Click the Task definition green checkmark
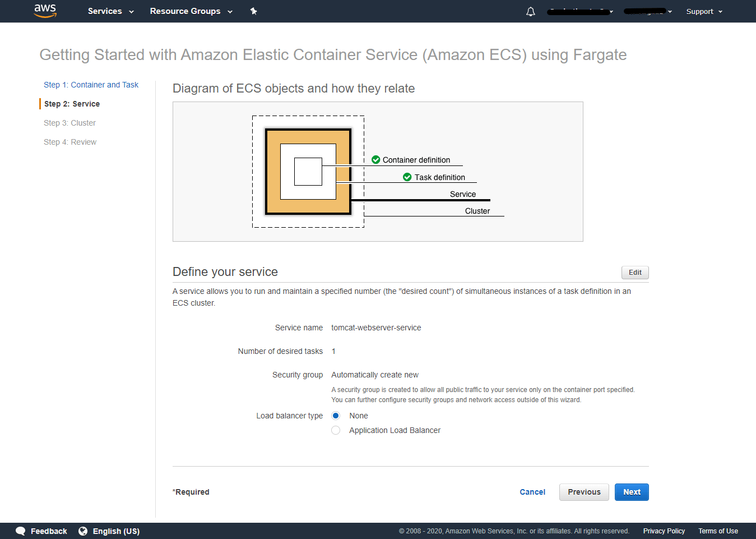Image resolution: width=756 pixels, height=539 pixels. tap(407, 177)
